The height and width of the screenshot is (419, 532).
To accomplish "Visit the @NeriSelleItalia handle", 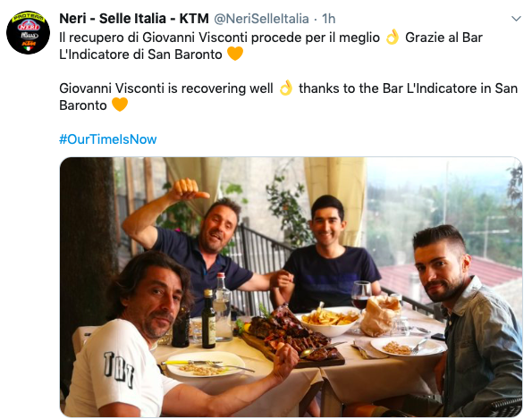I will 261,19.
